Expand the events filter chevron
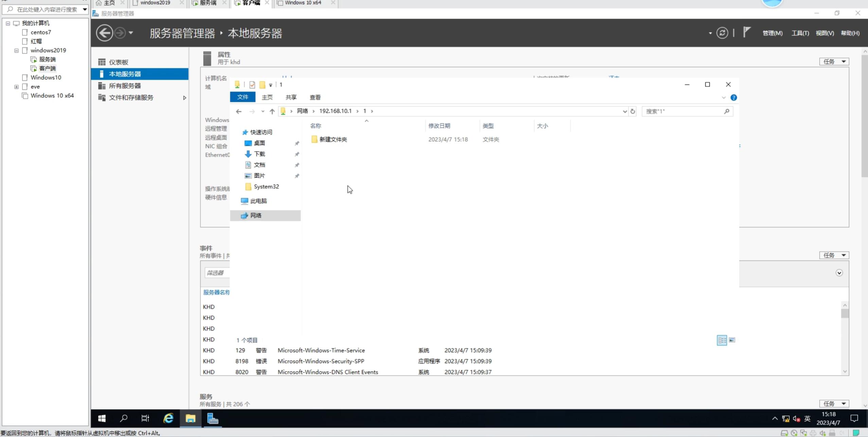Viewport: 868px width, 437px height. 839,273
